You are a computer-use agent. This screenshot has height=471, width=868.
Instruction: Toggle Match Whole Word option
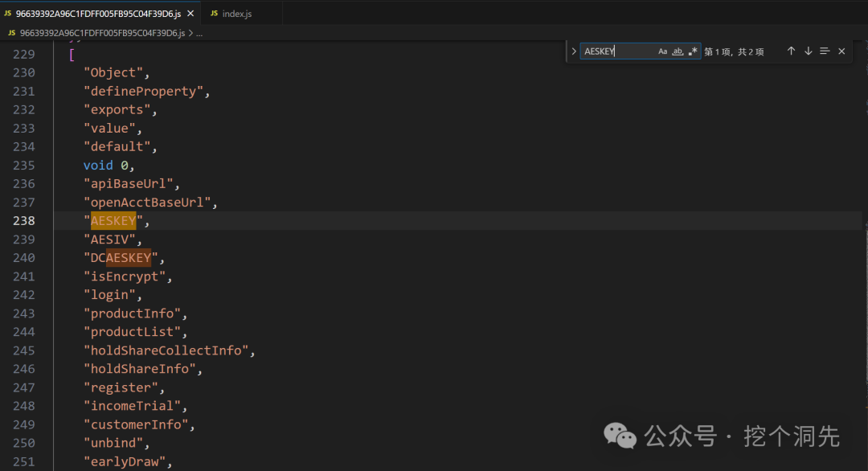678,51
